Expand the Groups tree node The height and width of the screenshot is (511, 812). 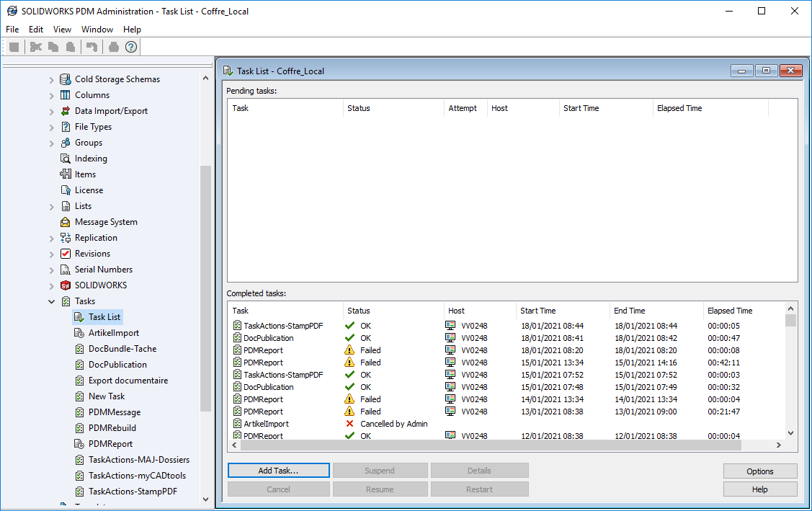tap(51, 143)
